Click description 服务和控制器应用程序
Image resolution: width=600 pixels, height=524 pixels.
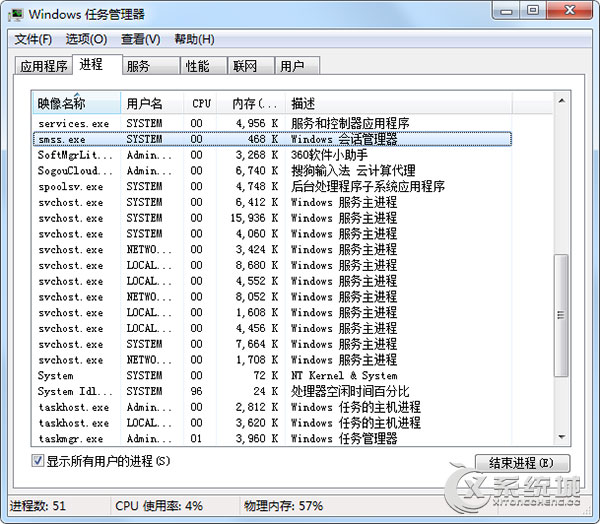coord(350,123)
